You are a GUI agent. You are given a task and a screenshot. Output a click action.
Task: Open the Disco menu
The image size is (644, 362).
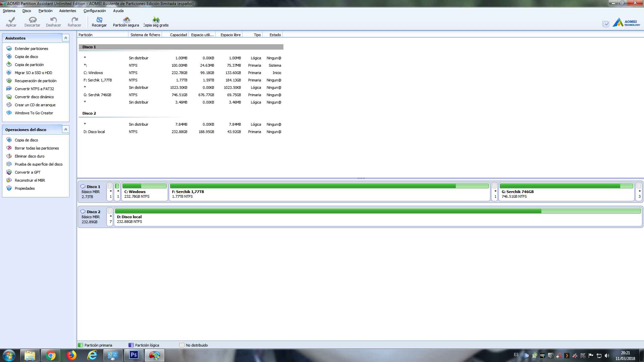(27, 11)
